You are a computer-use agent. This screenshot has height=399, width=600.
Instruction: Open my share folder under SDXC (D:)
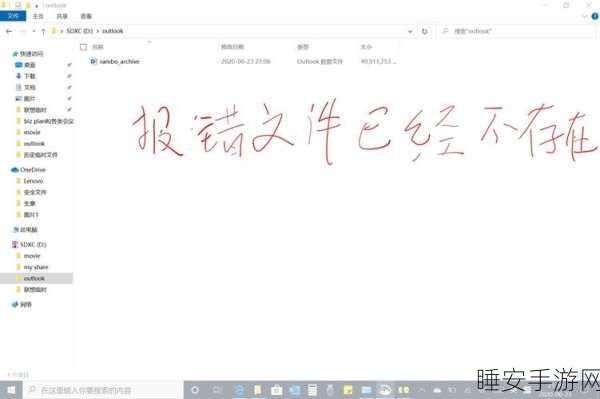point(36,267)
